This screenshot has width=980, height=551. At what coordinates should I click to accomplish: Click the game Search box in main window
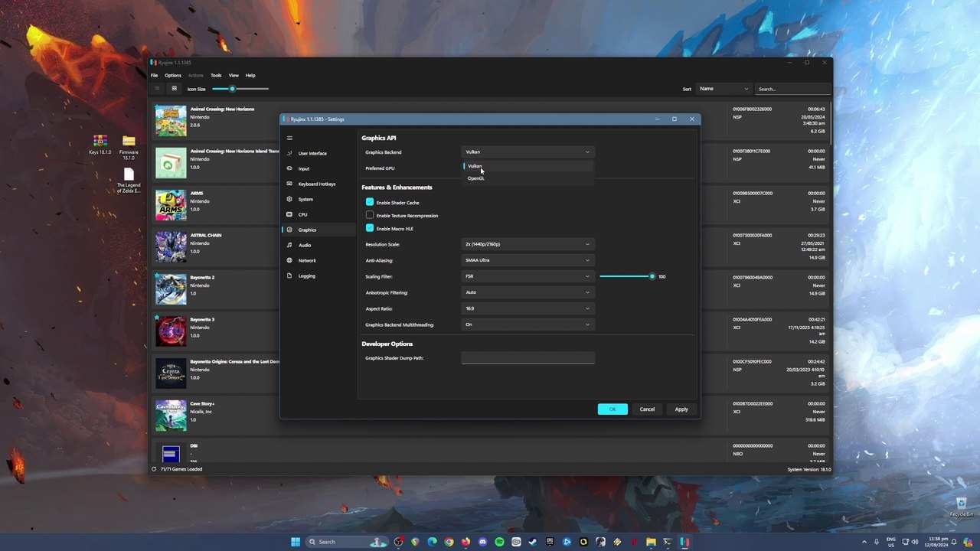[x=792, y=89]
